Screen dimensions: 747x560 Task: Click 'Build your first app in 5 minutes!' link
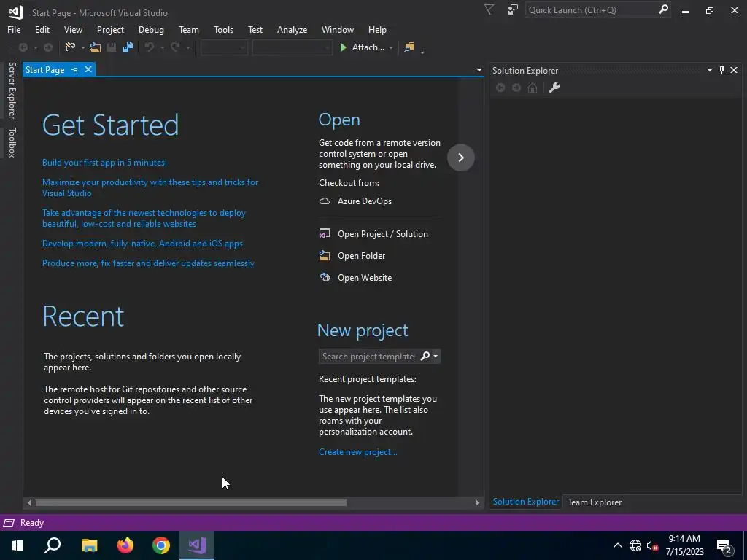click(104, 163)
